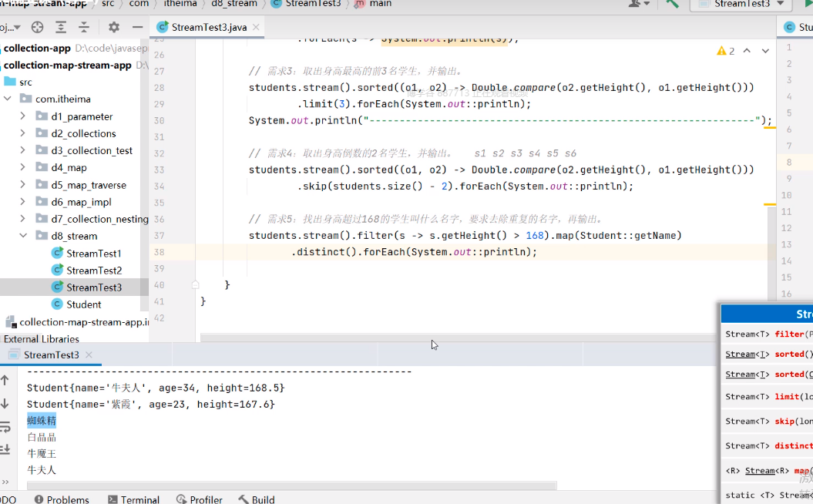Click highlighted text 蜘蛛精 in console

pyautogui.click(x=42, y=421)
